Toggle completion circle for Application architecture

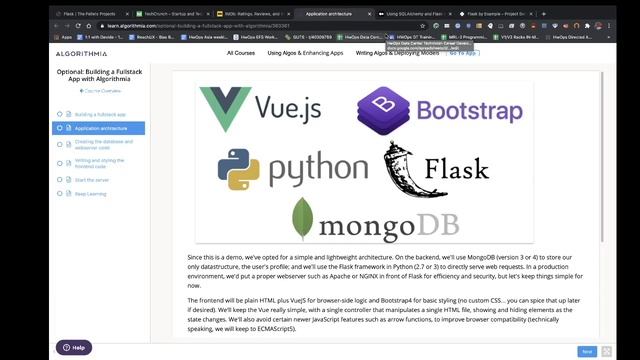click(x=60, y=128)
